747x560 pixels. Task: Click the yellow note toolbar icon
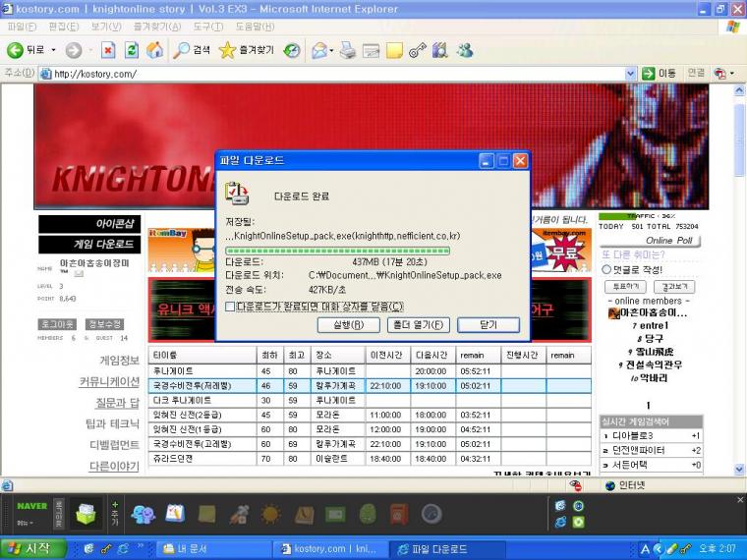394,50
